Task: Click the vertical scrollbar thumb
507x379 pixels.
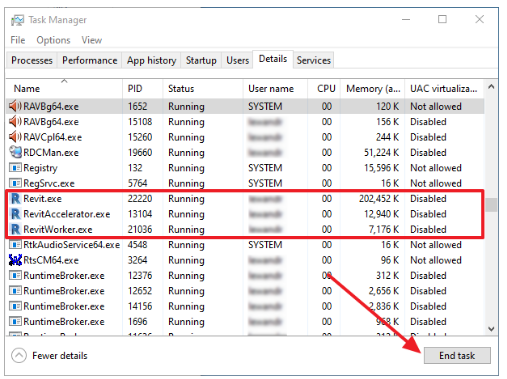Action: click(x=491, y=205)
